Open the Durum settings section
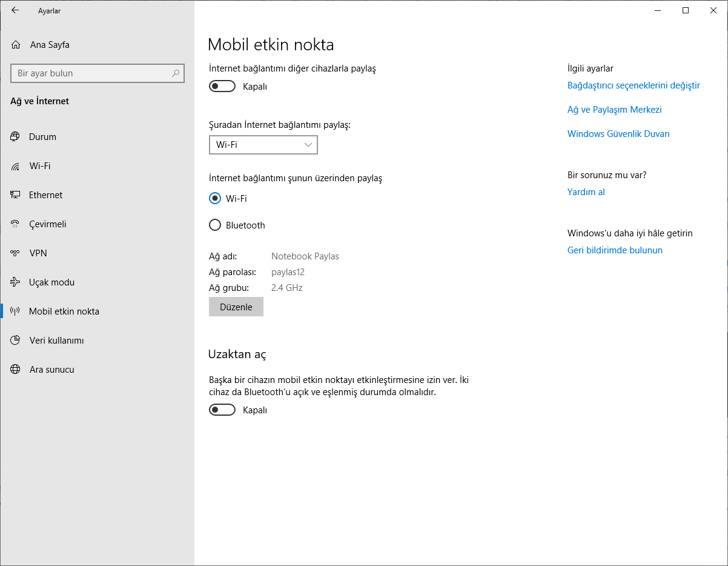728x566 pixels. 15,136
